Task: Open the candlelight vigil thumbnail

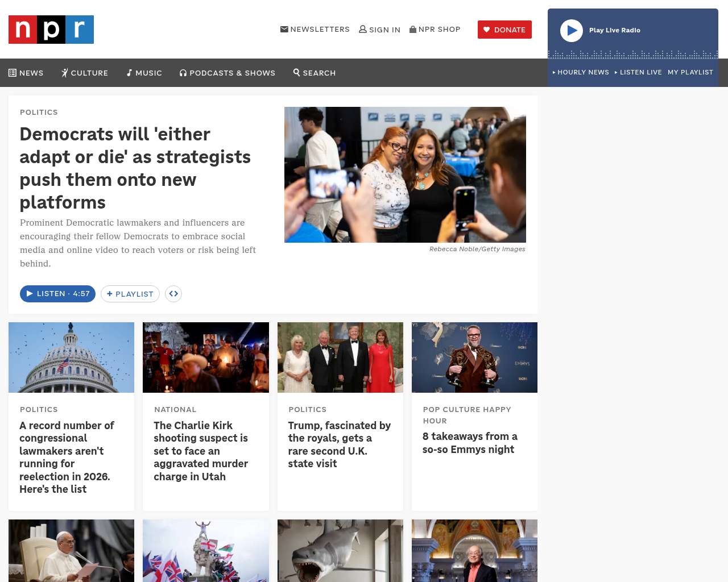Action: (x=206, y=357)
